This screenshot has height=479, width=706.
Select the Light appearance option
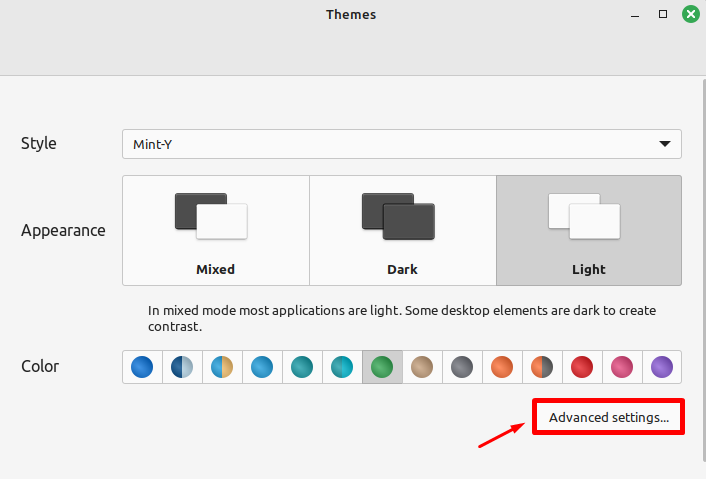[x=589, y=230]
